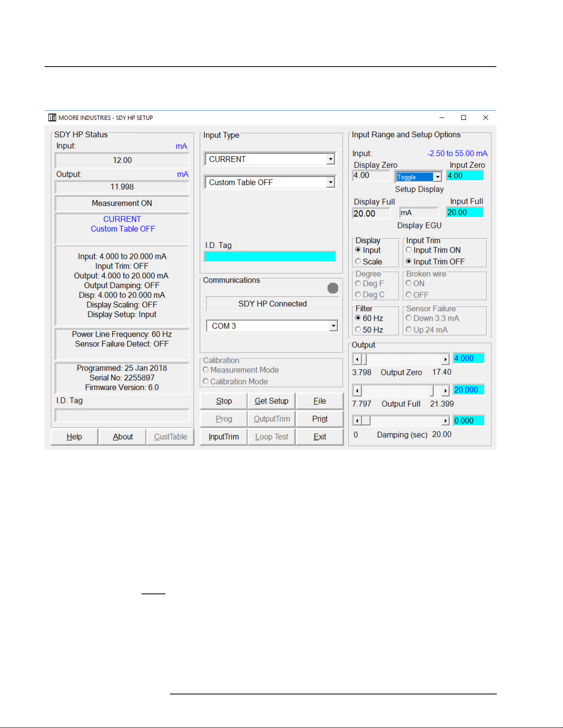The height and width of the screenshot is (728, 563).
Task: Click the CustTable button
Action: coord(171,437)
